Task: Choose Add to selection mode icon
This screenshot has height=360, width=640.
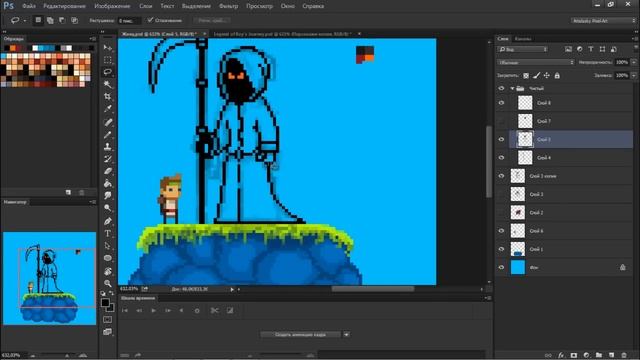Action: 50,20
